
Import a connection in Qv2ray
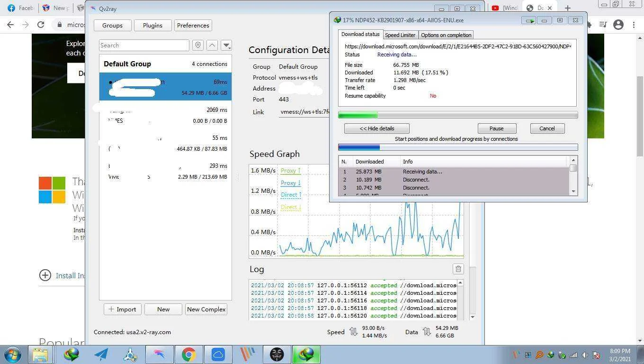(x=122, y=309)
